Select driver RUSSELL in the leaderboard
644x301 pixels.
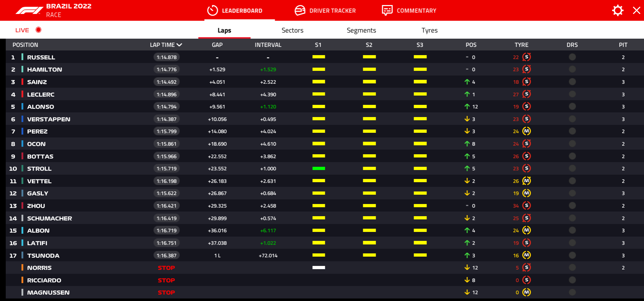click(x=41, y=57)
